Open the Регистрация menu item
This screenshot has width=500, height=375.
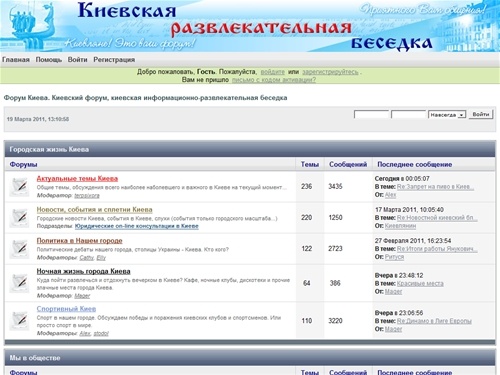pyautogui.click(x=114, y=60)
